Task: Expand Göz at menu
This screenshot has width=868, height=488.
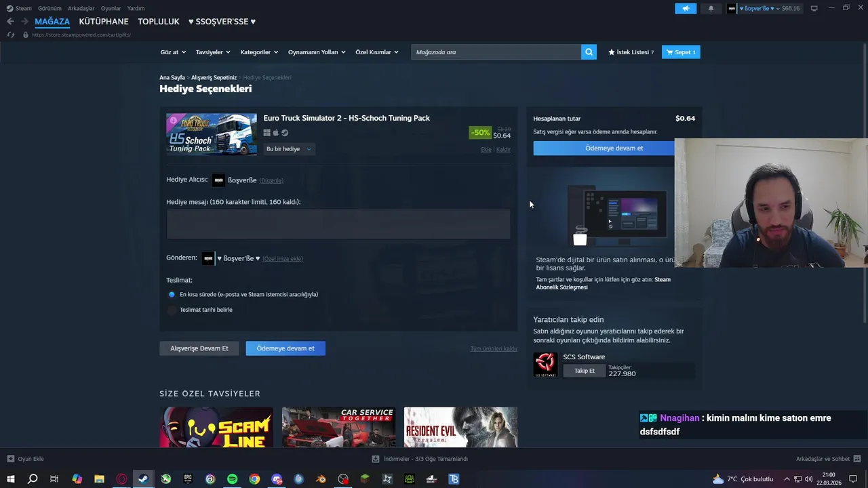Action: (x=172, y=52)
